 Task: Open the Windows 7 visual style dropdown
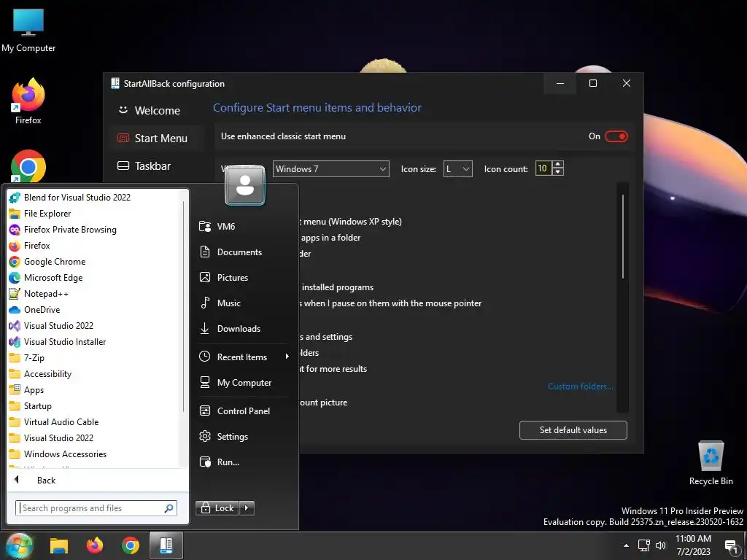click(x=330, y=168)
